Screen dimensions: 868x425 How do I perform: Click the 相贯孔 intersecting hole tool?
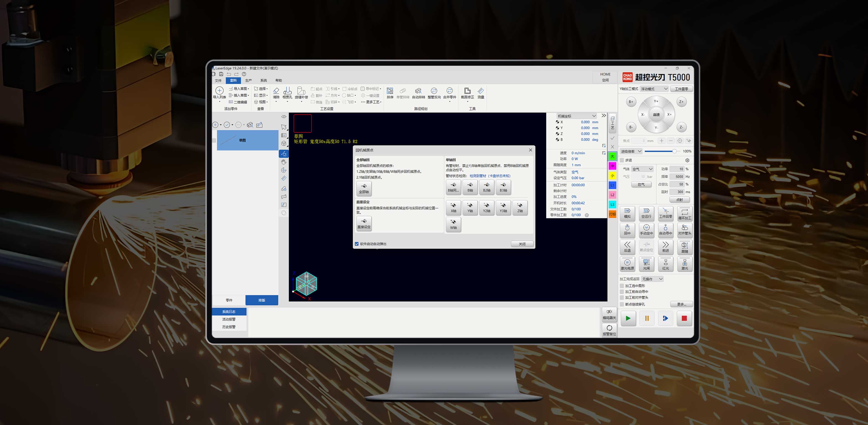[x=287, y=91]
